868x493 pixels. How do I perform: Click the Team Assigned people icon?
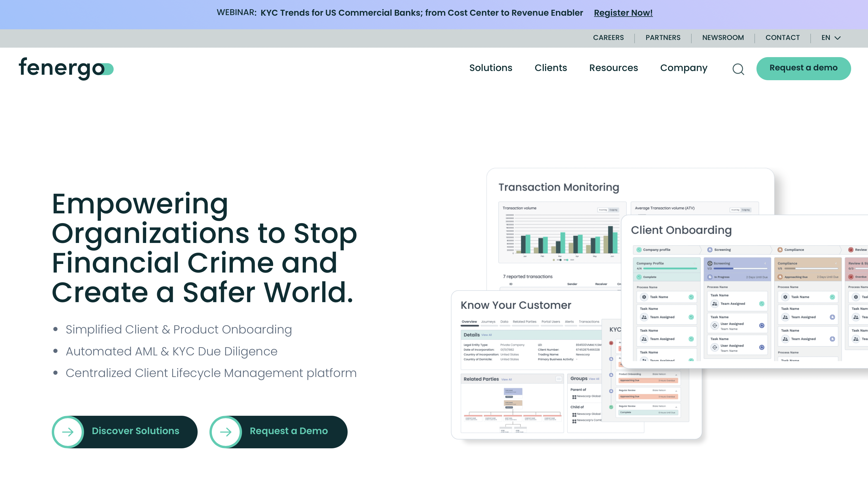[x=644, y=317]
